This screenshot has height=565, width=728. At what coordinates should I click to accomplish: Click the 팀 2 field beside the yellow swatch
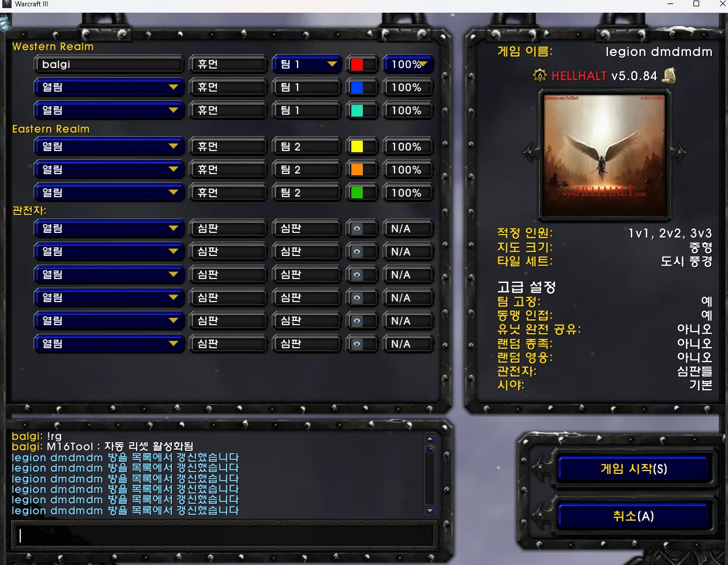(x=306, y=147)
